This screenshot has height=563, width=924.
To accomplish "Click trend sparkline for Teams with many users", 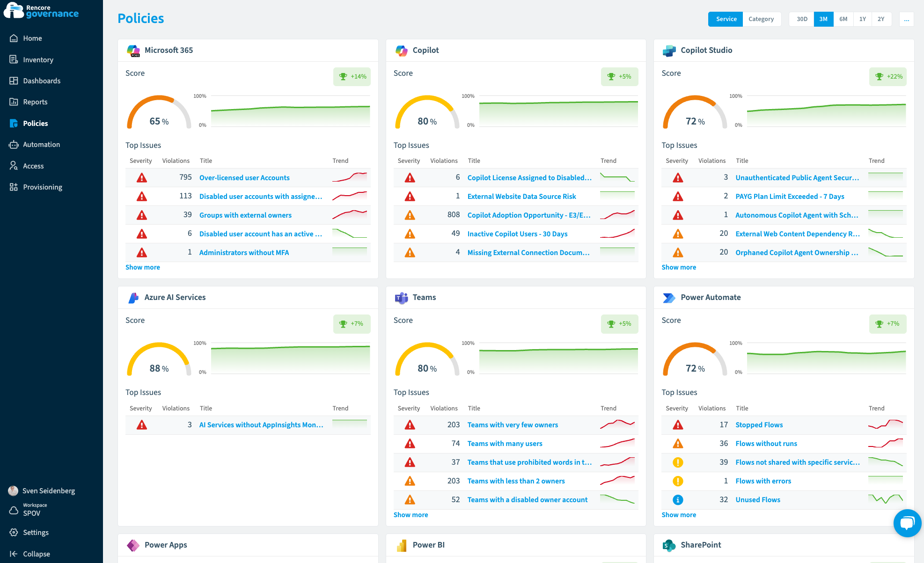I will [617, 444].
